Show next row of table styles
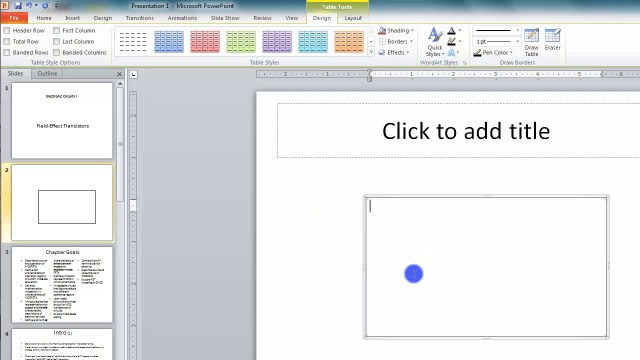The width and height of the screenshot is (640, 360). [371, 42]
